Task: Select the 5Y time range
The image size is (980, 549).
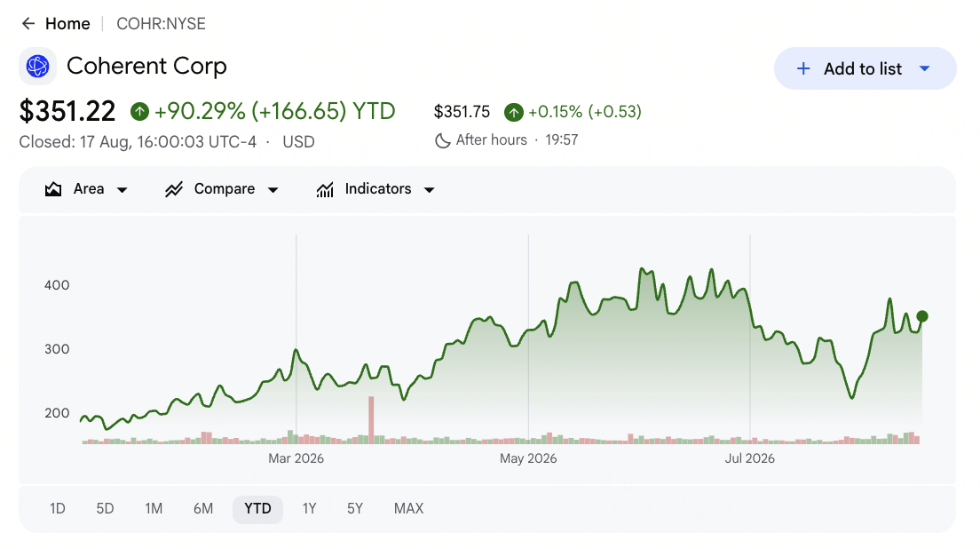Action: pos(355,509)
